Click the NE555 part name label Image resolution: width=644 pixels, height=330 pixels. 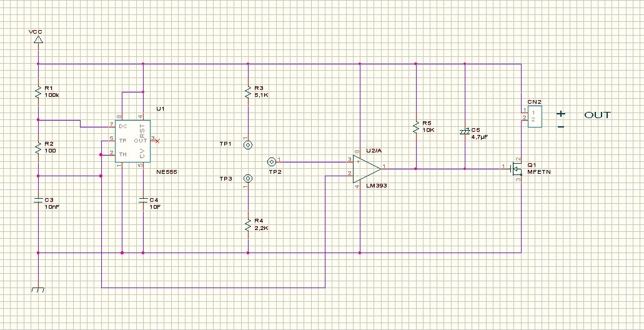point(166,172)
